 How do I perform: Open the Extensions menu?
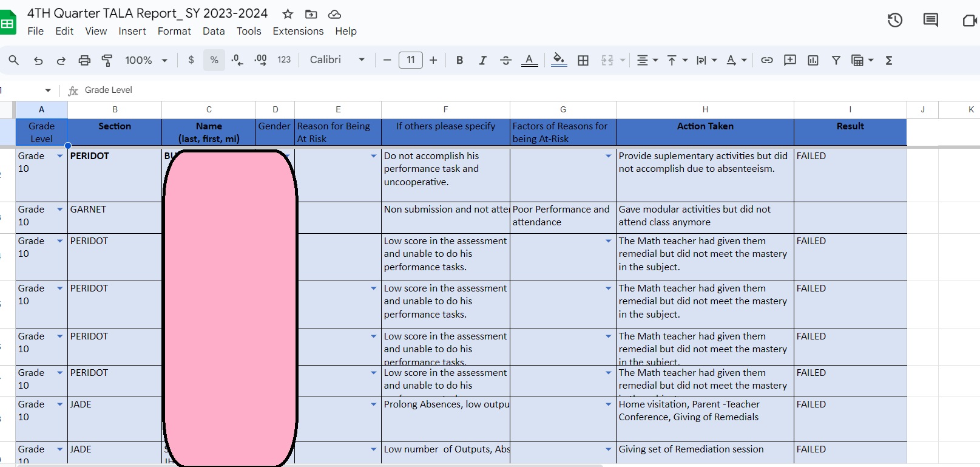298,31
